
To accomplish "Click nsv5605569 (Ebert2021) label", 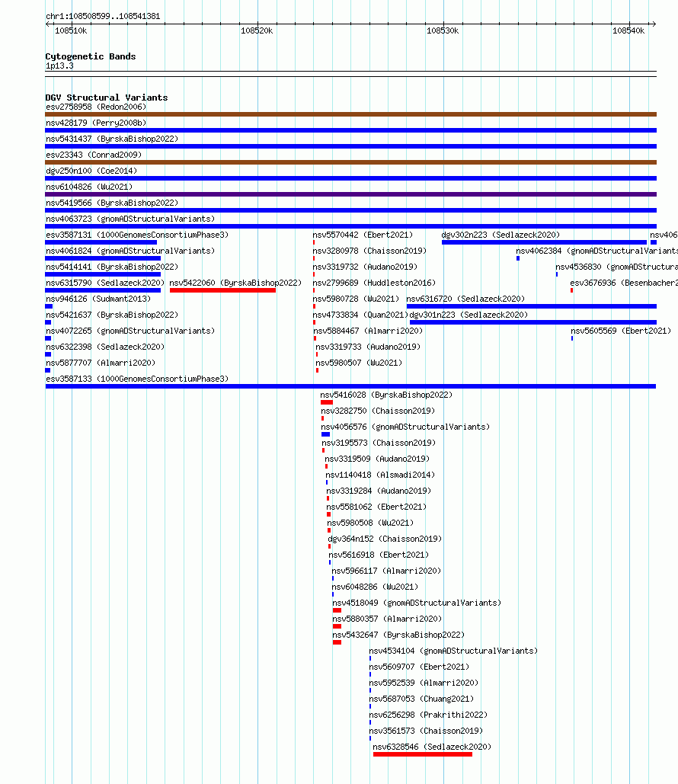I will click(621, 331).
